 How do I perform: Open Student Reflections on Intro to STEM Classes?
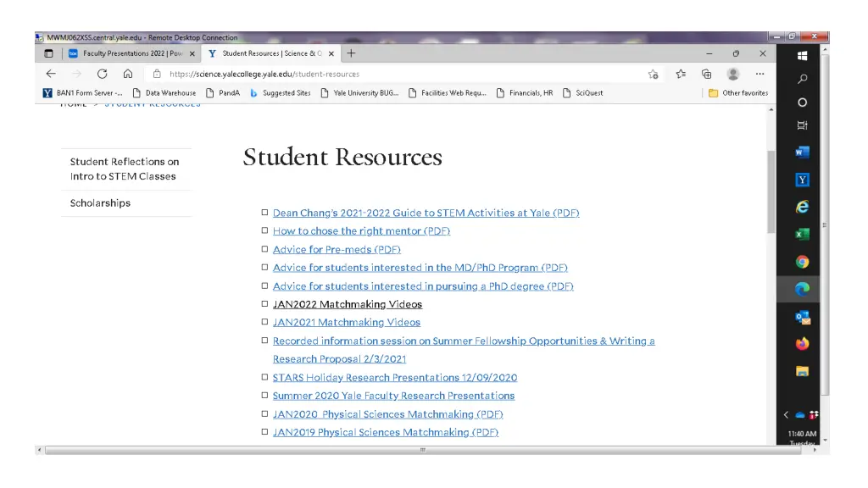coord(126,169)
